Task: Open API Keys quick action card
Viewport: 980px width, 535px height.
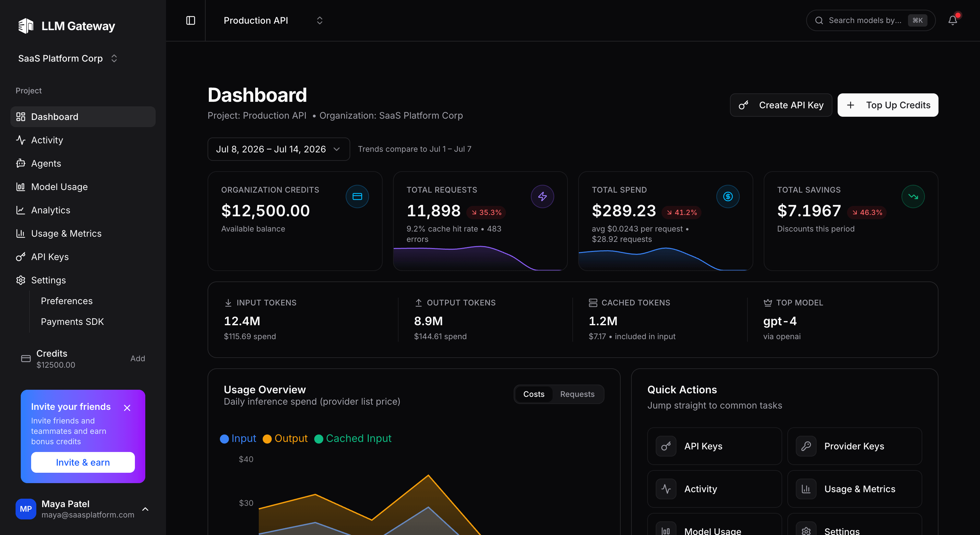Action: 714,446
